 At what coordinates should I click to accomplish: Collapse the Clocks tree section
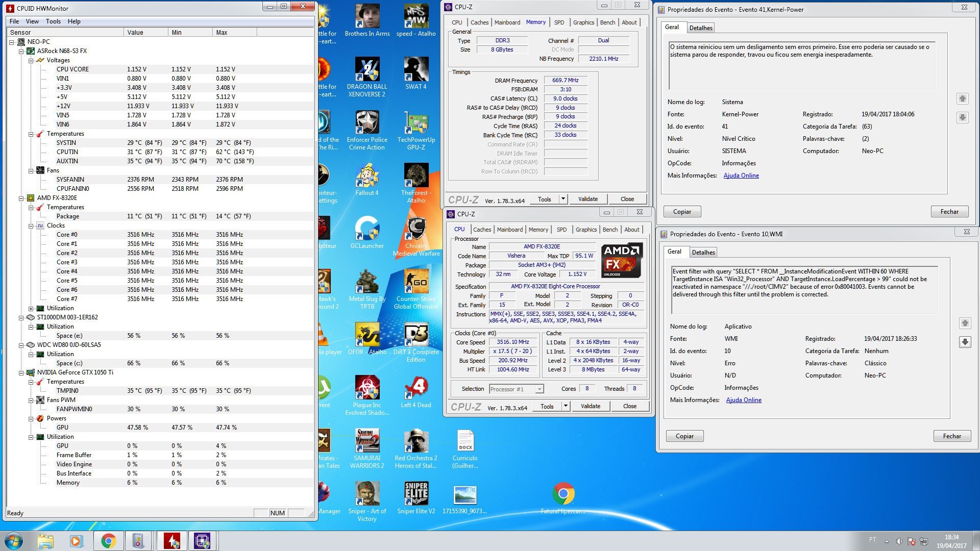tap(31, 226)
